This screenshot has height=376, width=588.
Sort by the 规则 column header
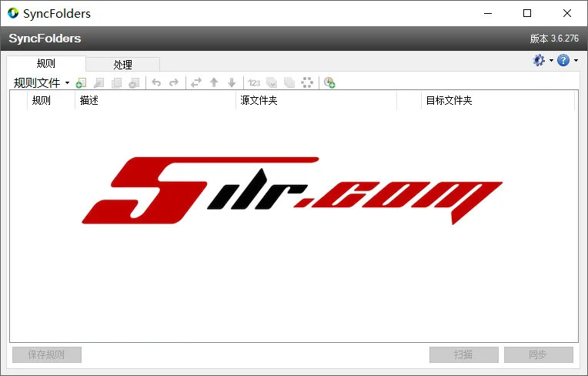click(51, 100)
